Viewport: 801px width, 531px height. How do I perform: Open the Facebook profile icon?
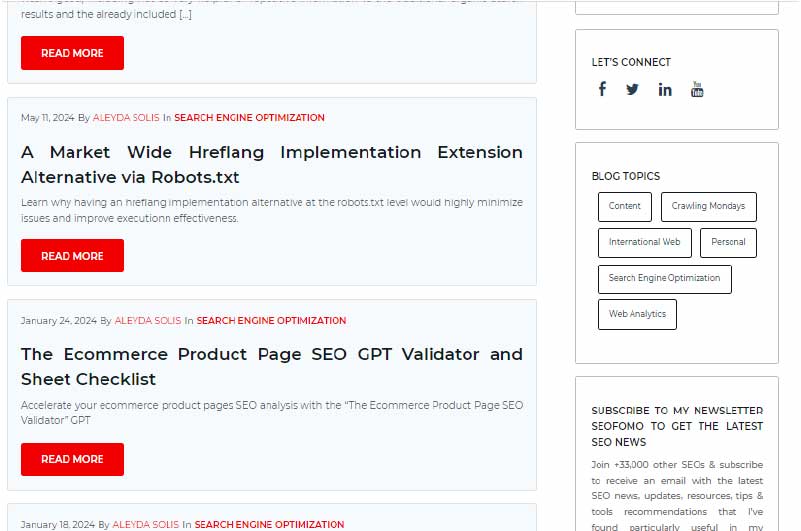coord(602,89)
